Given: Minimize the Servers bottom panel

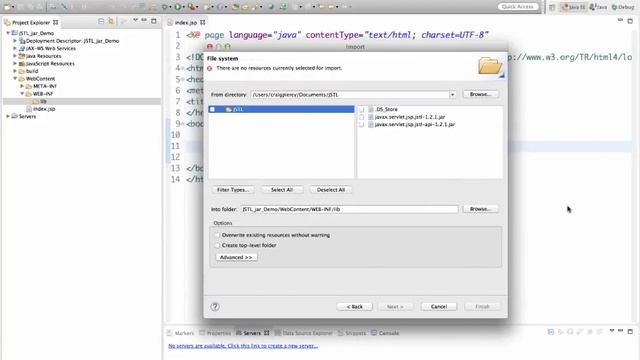Looking at the screenshot, I should (x=620, y=331).
